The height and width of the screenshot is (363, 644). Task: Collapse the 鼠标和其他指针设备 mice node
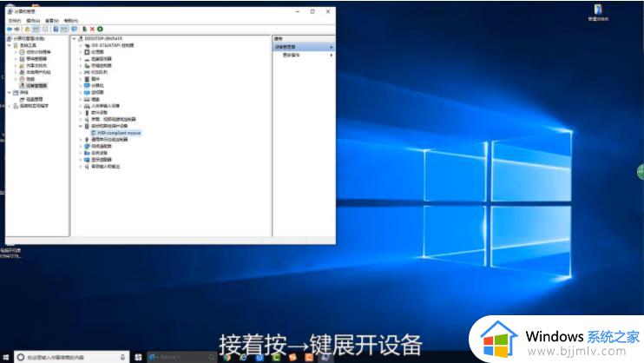click(81, 126)
